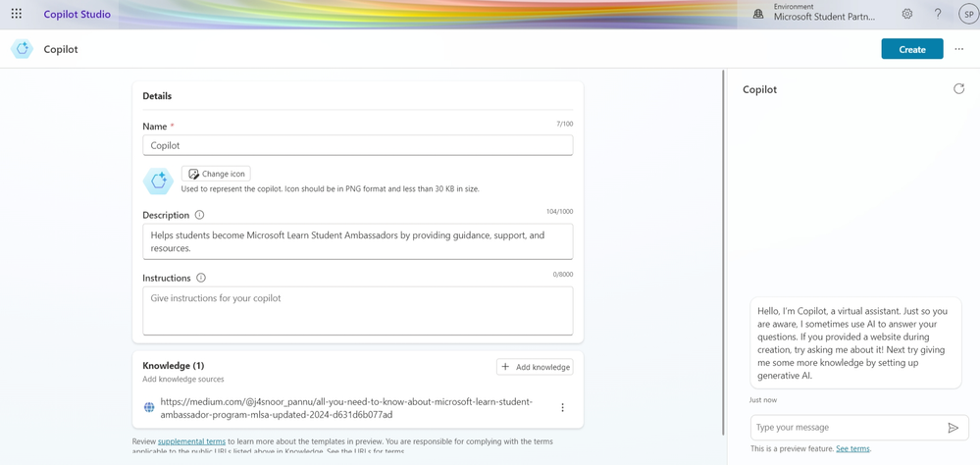Click the copilot hexagon icon beside header title
The height and width of the screenshot is (465, 980).
pyautogui.click(x=22, y=49)
